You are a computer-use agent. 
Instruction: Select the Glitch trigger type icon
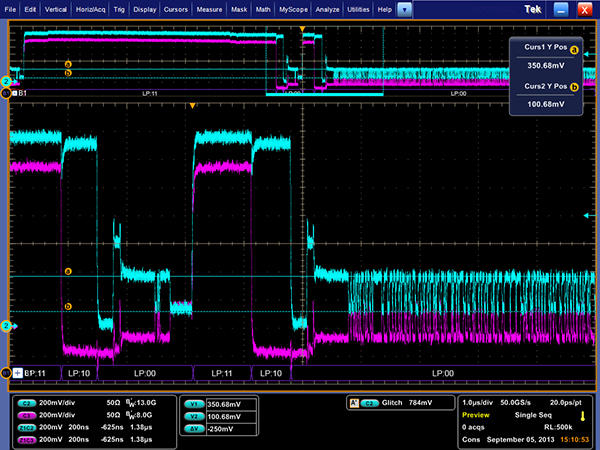(x=355, y=402)
